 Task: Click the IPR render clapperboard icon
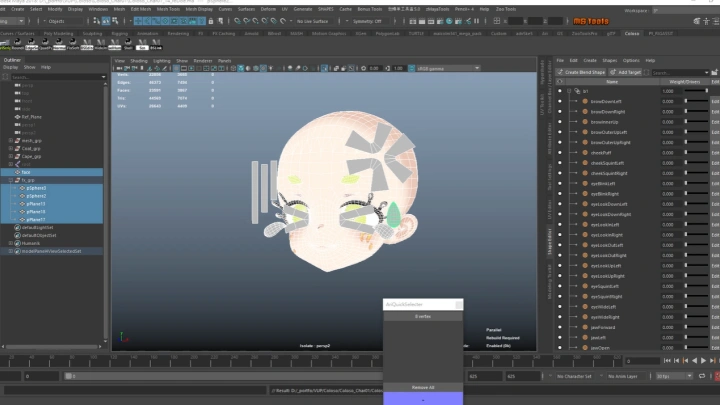[431, 21]
